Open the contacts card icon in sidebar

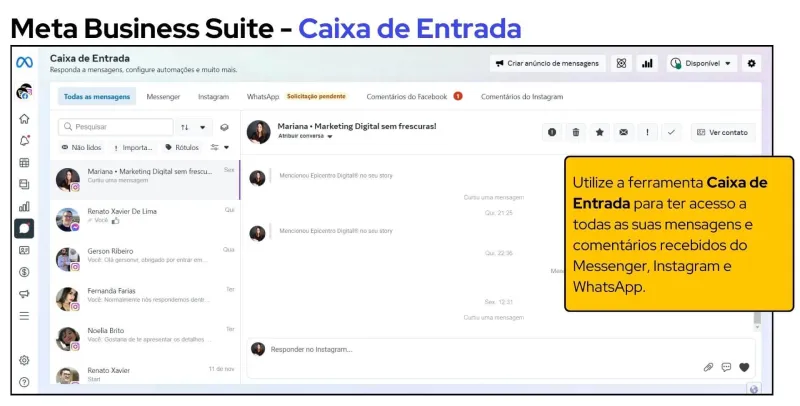click(x=24, y=250)
